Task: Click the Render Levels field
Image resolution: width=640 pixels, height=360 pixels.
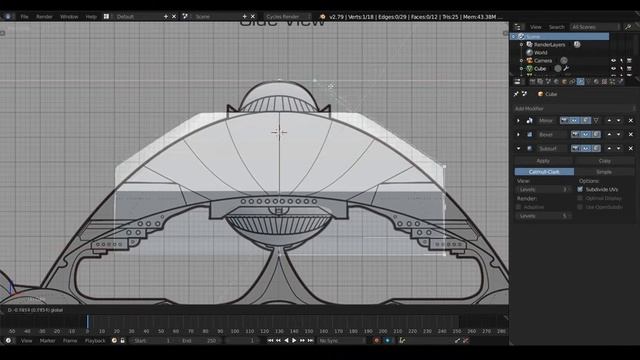Action: 543,216
